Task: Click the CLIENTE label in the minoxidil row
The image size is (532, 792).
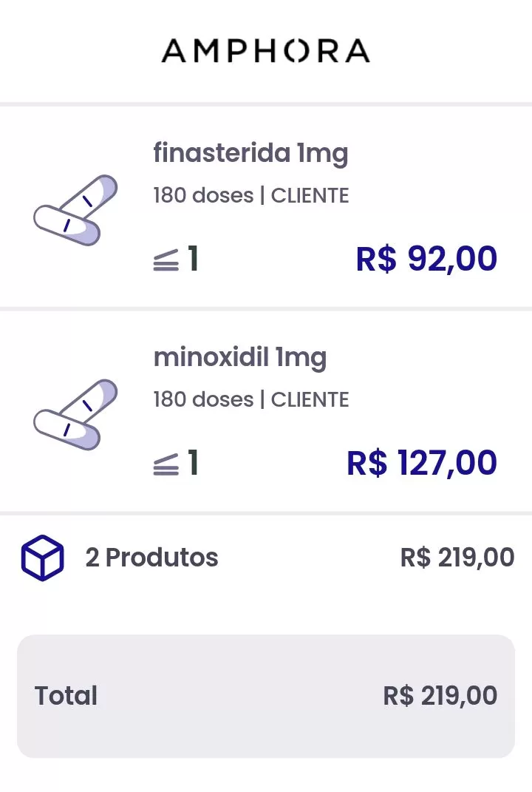Action: [x=310, y=400]
